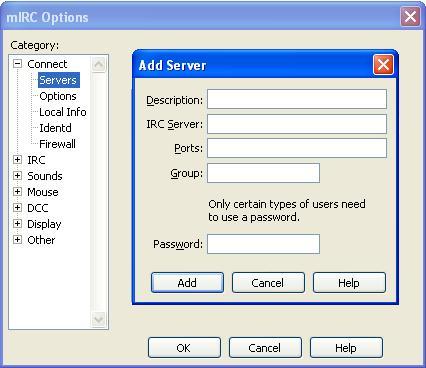Open Local Info settings
This screenshot has width=426, height=368.
63,112
